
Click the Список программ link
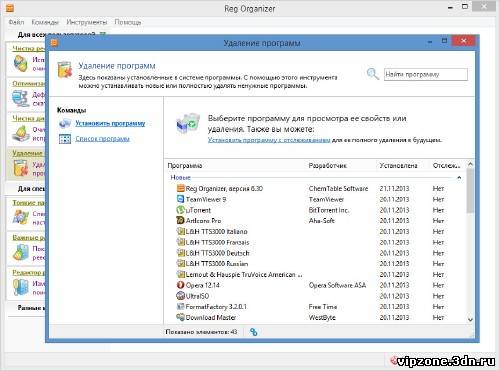pyautogui.click(x=102, y=138)
